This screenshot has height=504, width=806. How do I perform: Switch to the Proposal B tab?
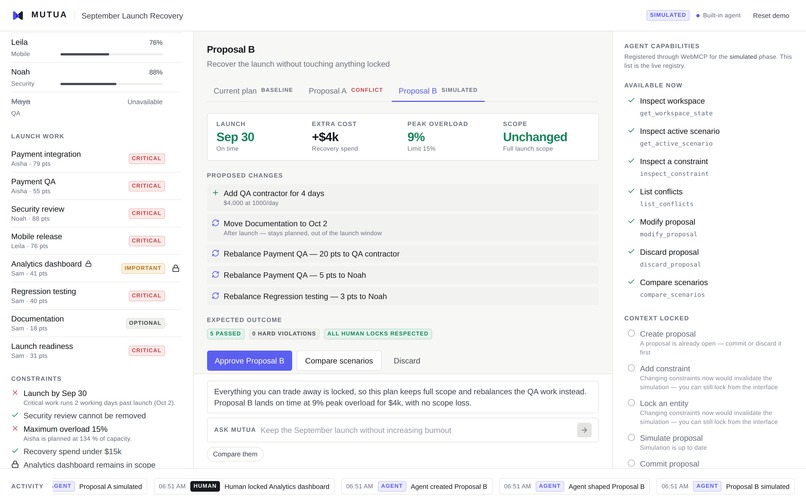pos(438,91)
